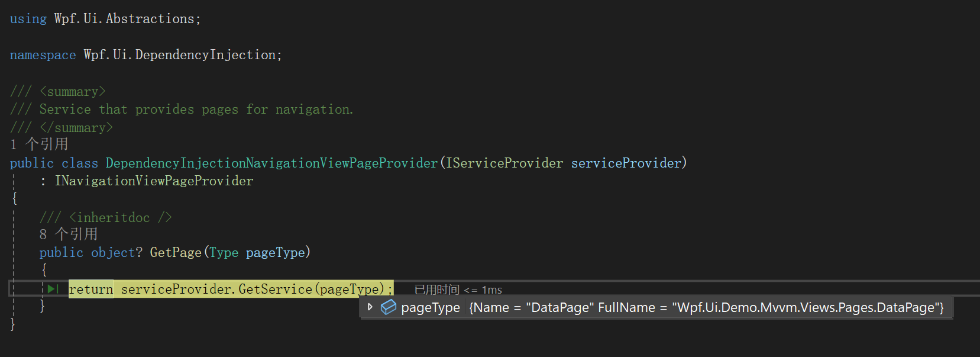Click the IServiceProvider parameter type
980x357 pixels.
coord(504,163)
